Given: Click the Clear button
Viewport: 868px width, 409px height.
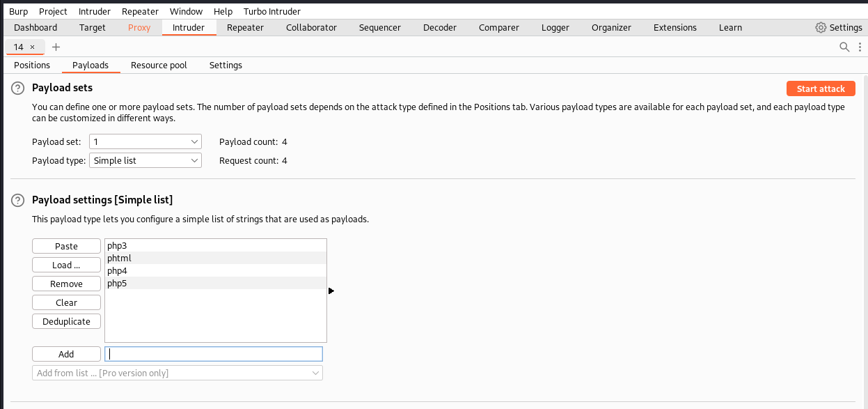Looking at the screenshot, I should pyautogui.click(x=66, y=302).
